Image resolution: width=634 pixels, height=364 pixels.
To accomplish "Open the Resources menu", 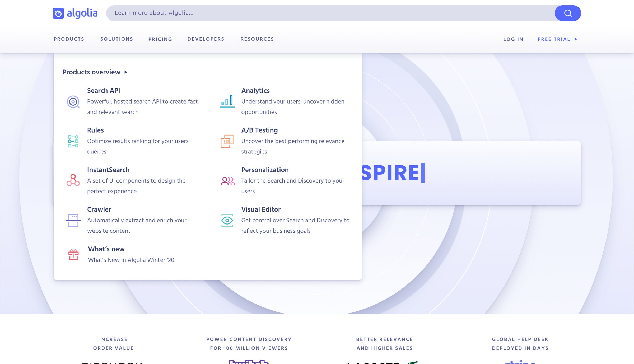I will 257,39.
